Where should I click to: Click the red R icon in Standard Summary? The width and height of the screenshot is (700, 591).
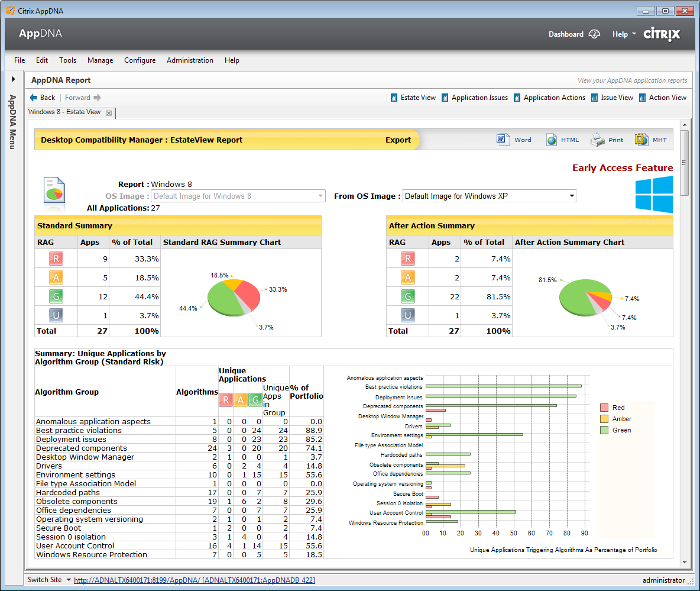56,259
